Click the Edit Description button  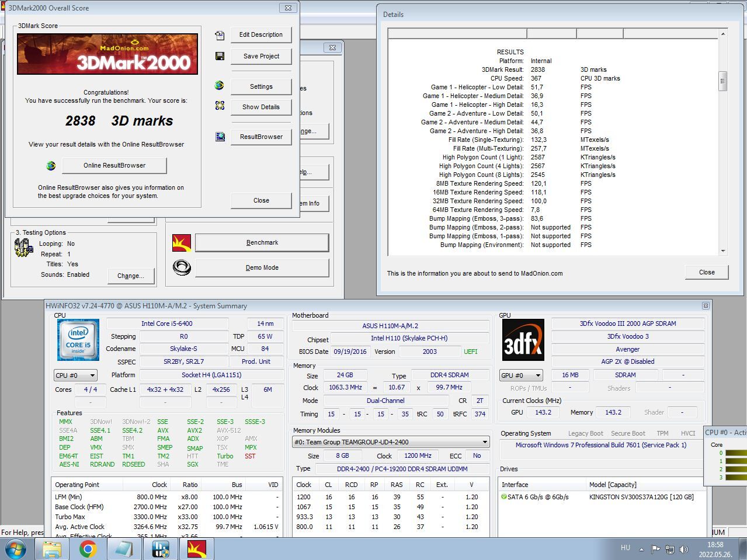(261, 35)
